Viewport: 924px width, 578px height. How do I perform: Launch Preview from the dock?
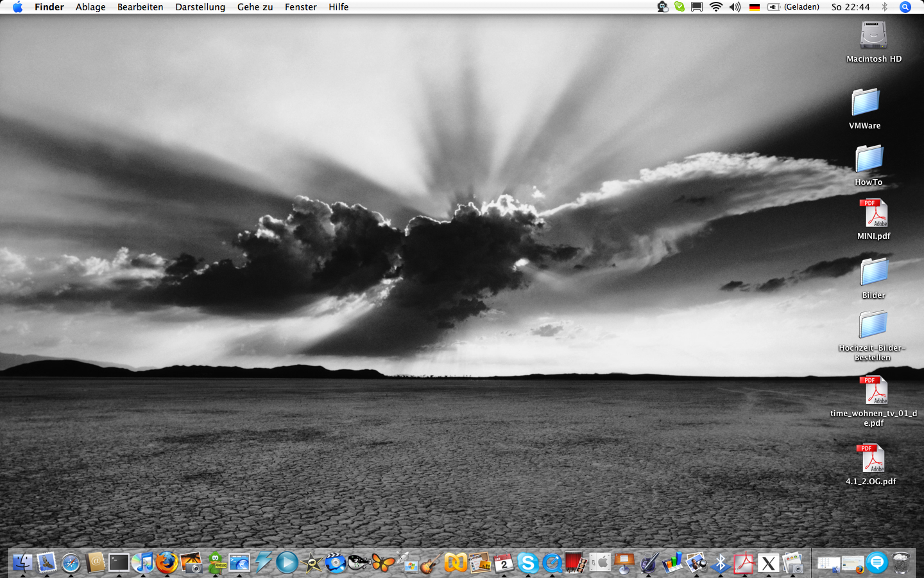(x=696, y=563)
